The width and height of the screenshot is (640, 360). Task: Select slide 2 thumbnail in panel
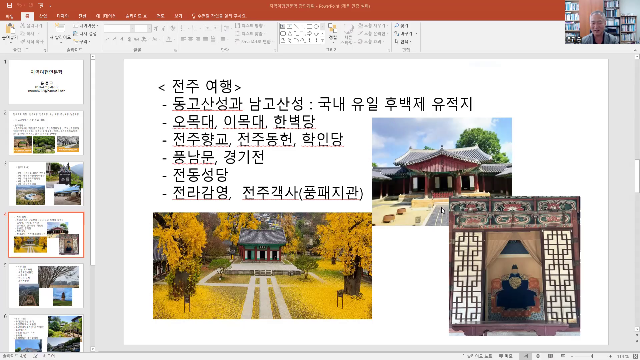(x=46, y=133)
